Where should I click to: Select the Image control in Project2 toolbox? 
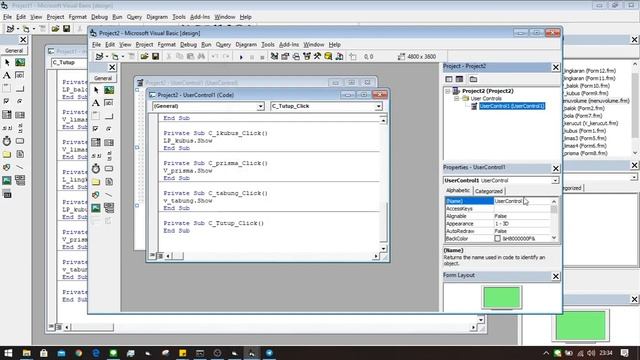pos(96,208)
